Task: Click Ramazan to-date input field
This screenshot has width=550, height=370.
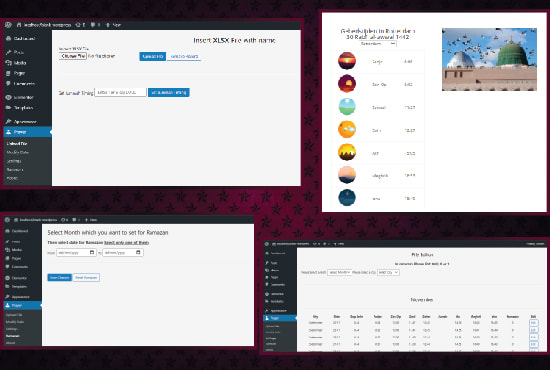Action: (123, 253)
